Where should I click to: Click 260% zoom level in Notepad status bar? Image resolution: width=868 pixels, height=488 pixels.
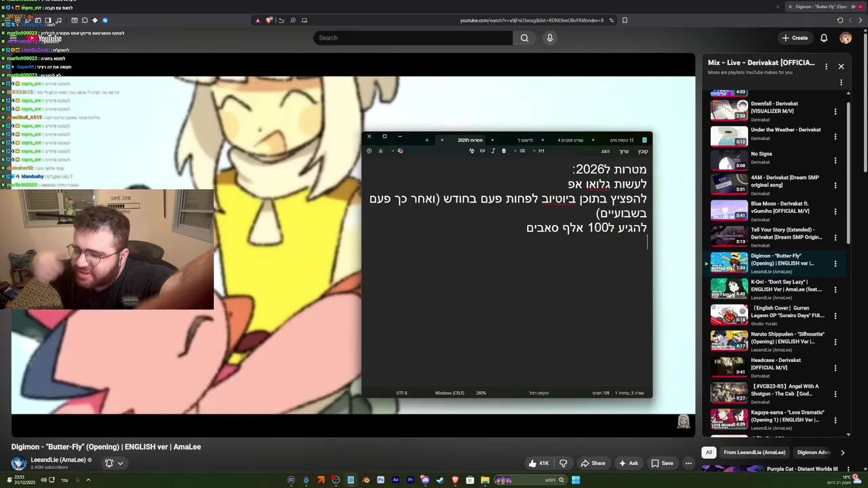coord(481,393)
